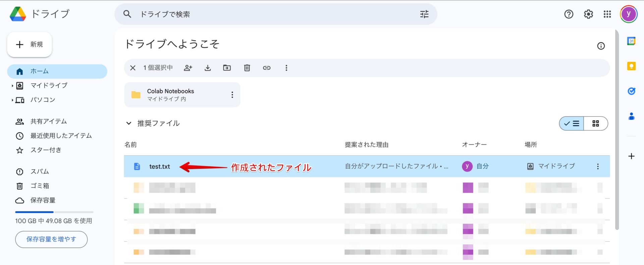Open Google Keep from side panel
Image resolution: width=644 pixels, height=265 pixels.
point(631,66)
